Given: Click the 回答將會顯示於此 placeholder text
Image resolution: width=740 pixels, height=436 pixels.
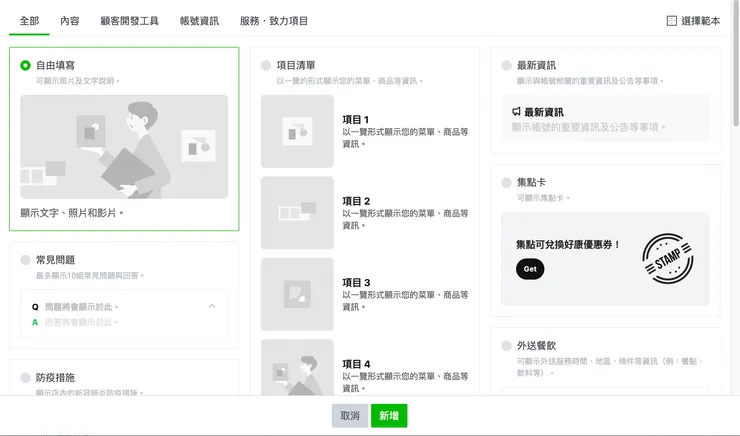Looking at the screenshot, I should pyautogui.click(x=81, y=322).
